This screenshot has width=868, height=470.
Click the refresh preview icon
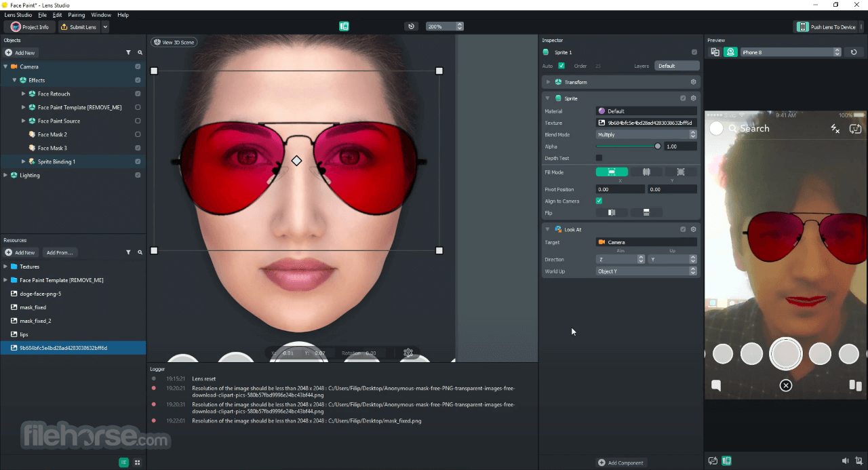click(x=854, y=52)
